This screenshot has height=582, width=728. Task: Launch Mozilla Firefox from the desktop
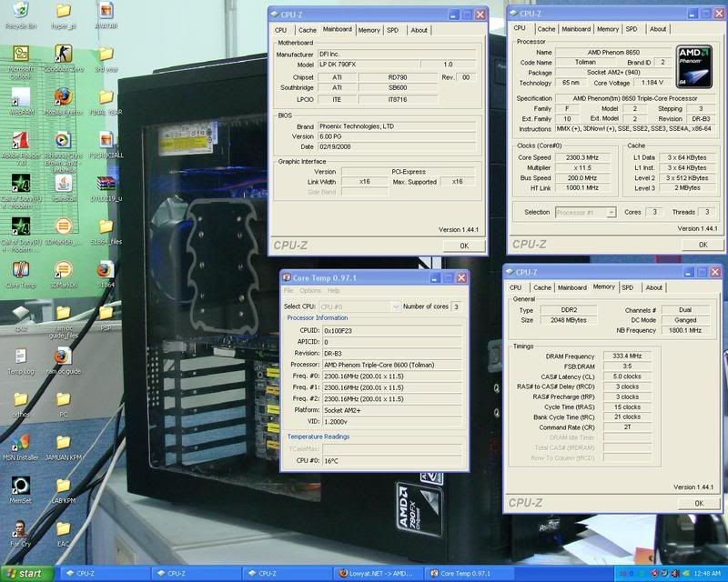point(62,96)
